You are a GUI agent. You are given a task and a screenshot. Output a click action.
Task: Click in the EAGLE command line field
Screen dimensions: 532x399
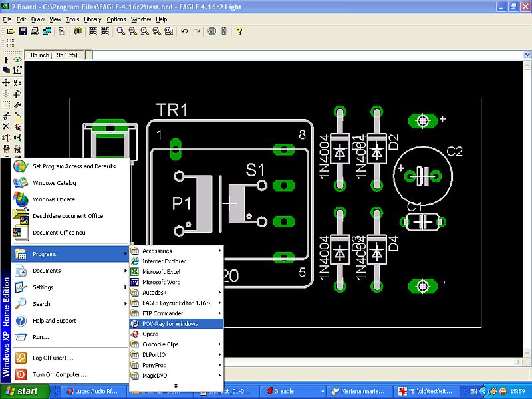click(308, 55)
